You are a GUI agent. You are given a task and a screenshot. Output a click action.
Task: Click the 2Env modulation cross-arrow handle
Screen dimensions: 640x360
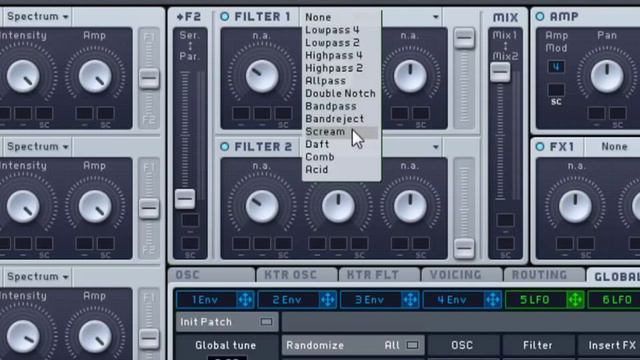(327, 300)
